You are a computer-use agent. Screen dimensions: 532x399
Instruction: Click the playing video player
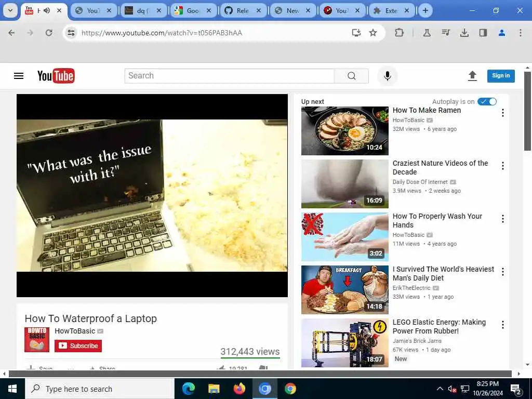pos(152,195)
